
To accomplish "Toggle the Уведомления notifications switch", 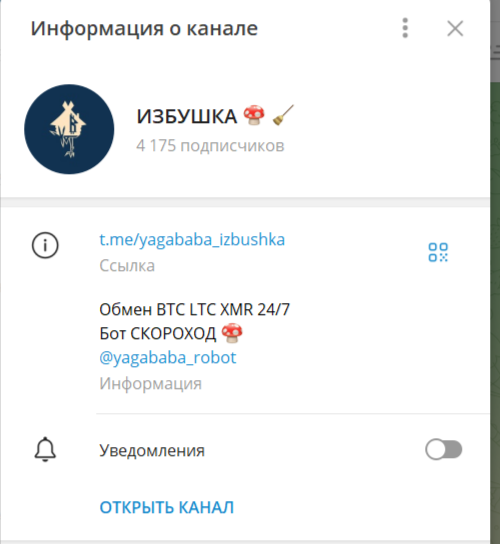I will coord(443,449).
